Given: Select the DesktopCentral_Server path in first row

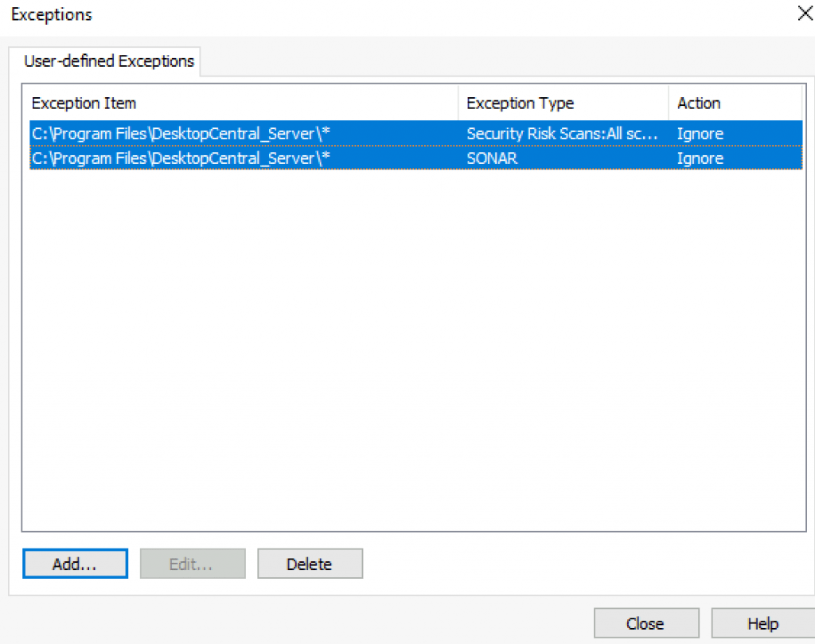Looking at the screenshot, I should tap(180, 133).
